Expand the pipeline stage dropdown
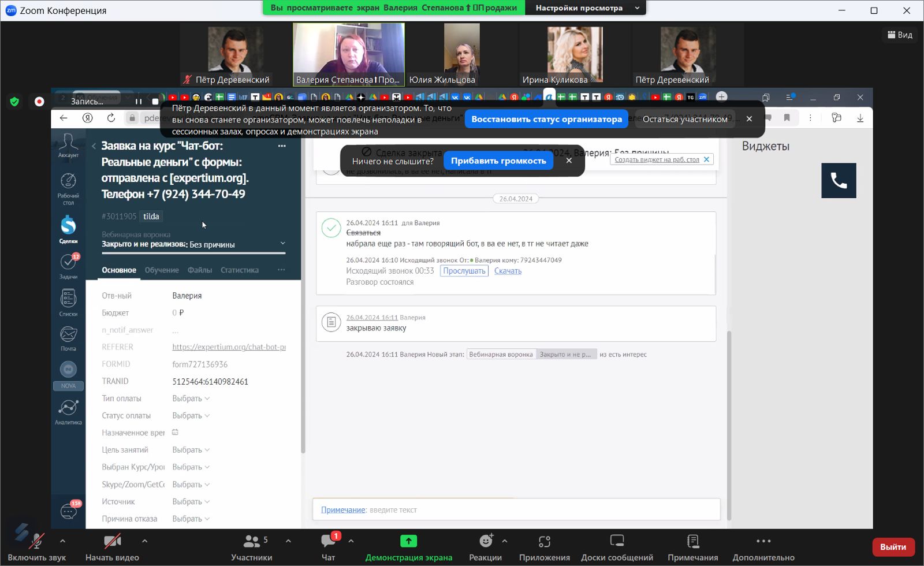This screenshot has height=566, width=924. (x=193, y=244)
